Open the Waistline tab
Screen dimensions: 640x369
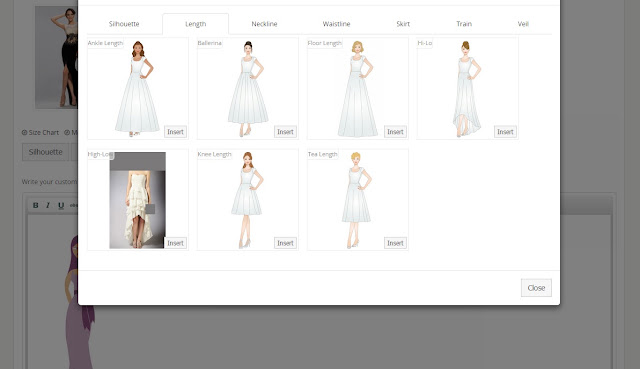(x=336, y=24)
